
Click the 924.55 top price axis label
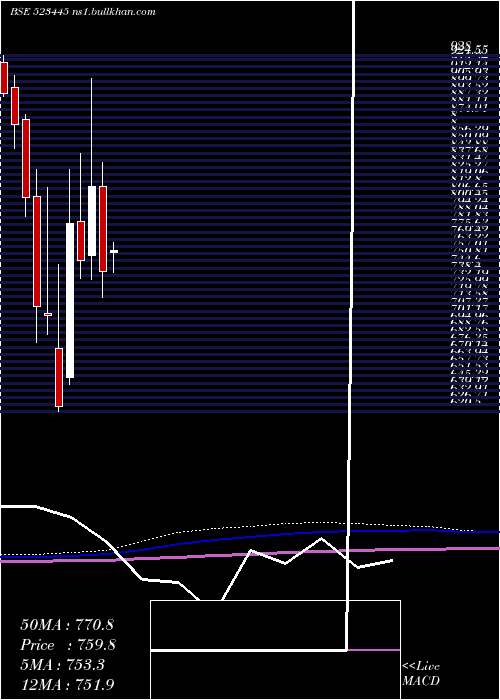468,50
